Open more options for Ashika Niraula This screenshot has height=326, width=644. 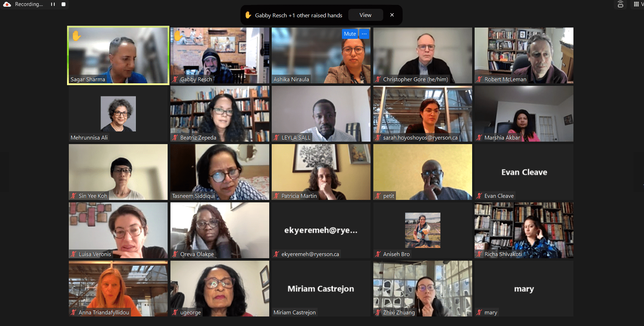[364, 34]
